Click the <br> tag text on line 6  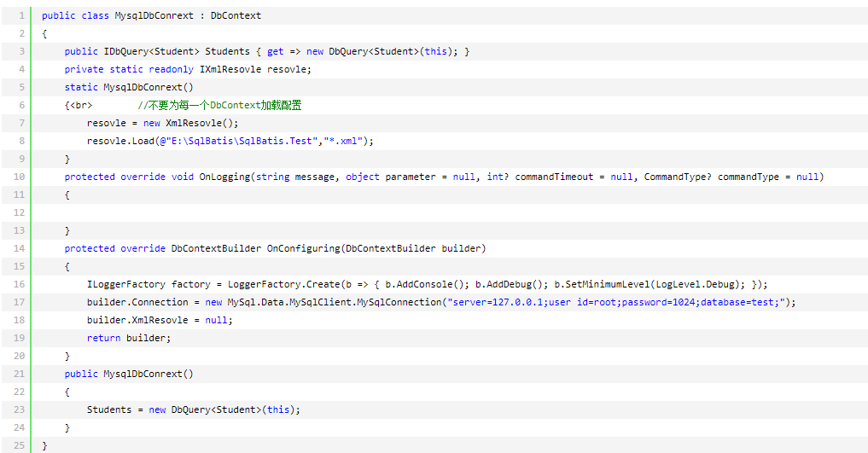(x=81, y=105)
